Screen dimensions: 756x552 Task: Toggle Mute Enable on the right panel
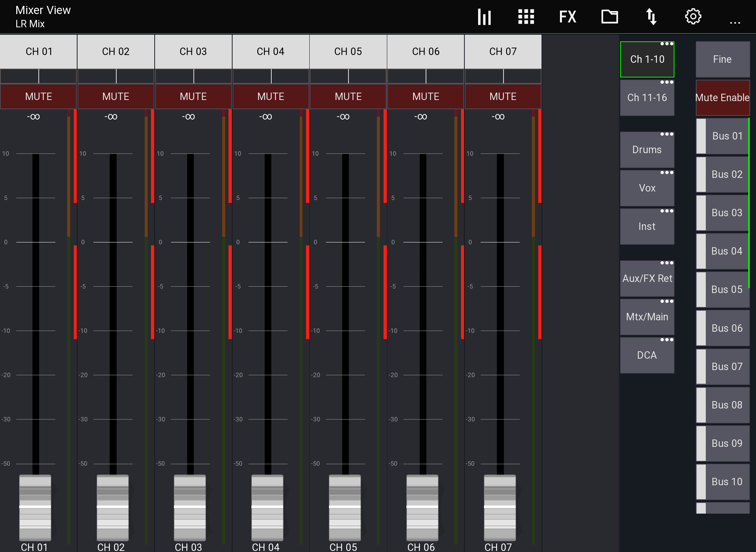(x=722, y=97)
